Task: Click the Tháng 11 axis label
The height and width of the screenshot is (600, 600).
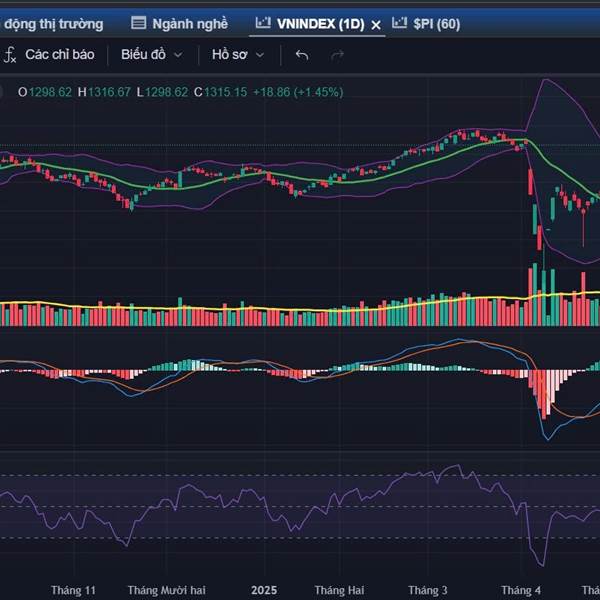Action: tap(73, 590)
